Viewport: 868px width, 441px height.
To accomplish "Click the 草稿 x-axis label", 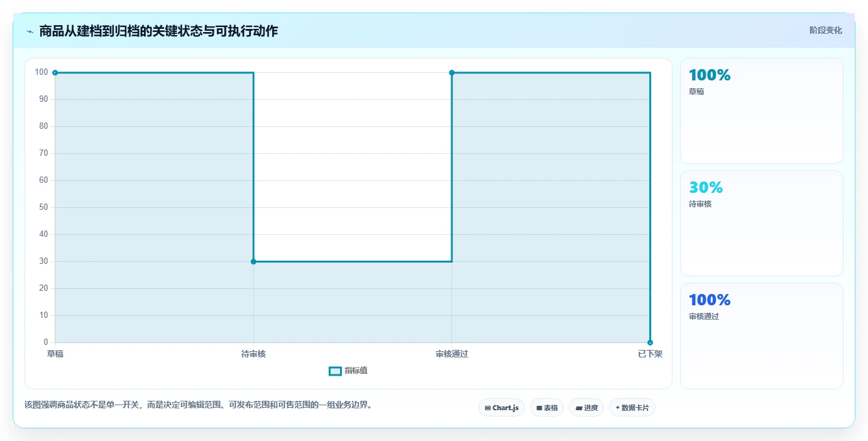I will coord(55,354).
